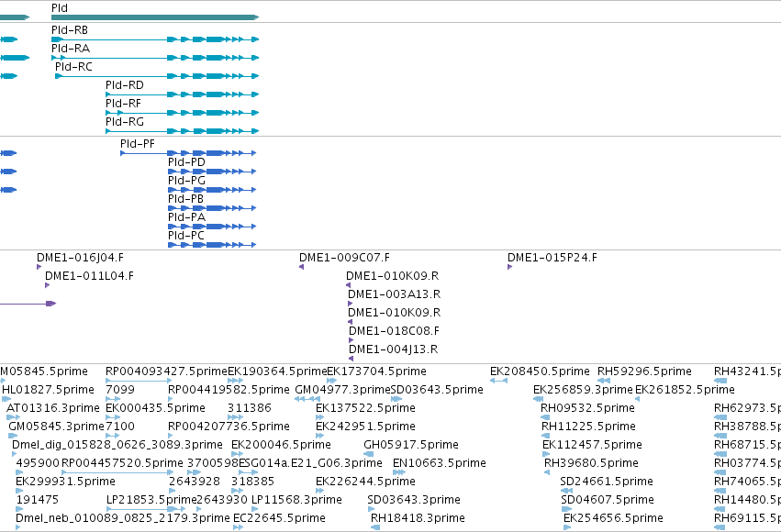
Task: Open the Pld-RC transcript label
Action: (x=73, y=67)
